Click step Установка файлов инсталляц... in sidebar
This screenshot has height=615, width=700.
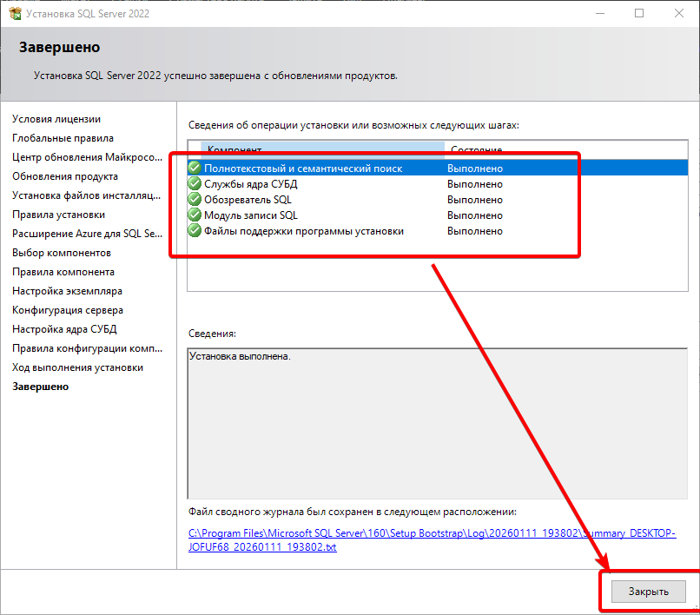click(x=87, y=195)
